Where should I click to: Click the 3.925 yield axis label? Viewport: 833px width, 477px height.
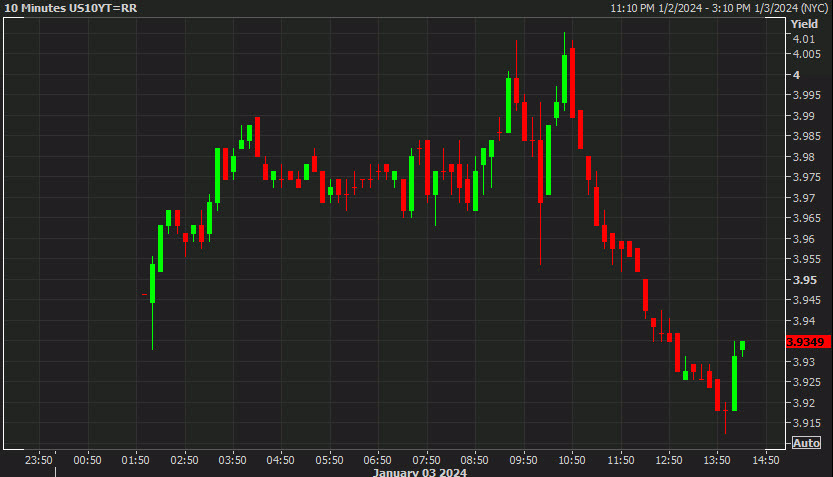coord(806,382)
